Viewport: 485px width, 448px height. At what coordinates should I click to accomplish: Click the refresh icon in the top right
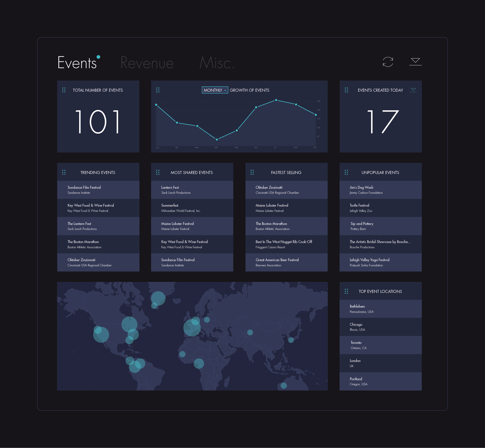click(388, 62)
